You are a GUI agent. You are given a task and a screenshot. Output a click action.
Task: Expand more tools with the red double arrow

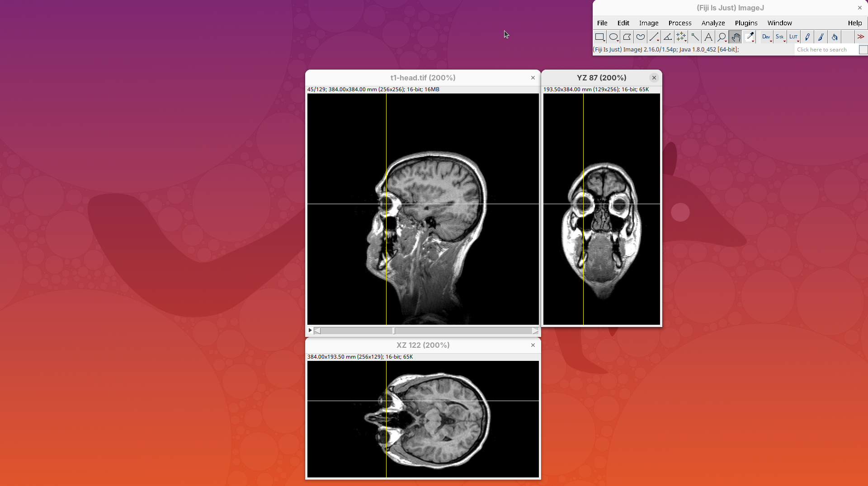point(861,37)
